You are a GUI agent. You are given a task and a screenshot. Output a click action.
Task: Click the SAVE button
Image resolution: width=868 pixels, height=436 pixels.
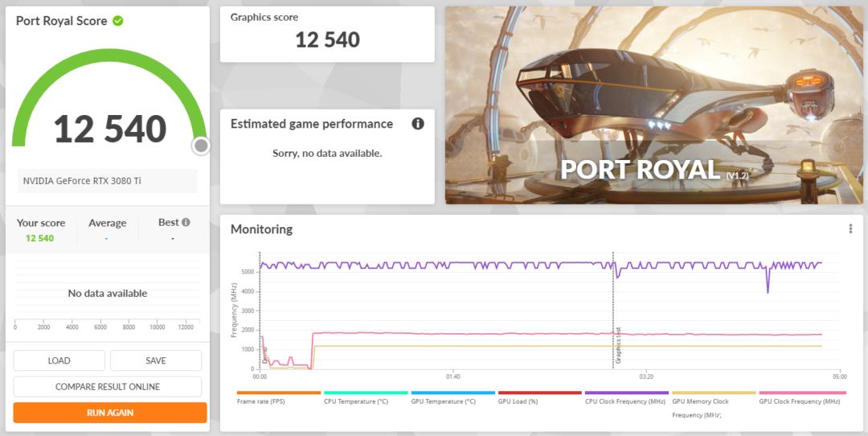point(156,360)
